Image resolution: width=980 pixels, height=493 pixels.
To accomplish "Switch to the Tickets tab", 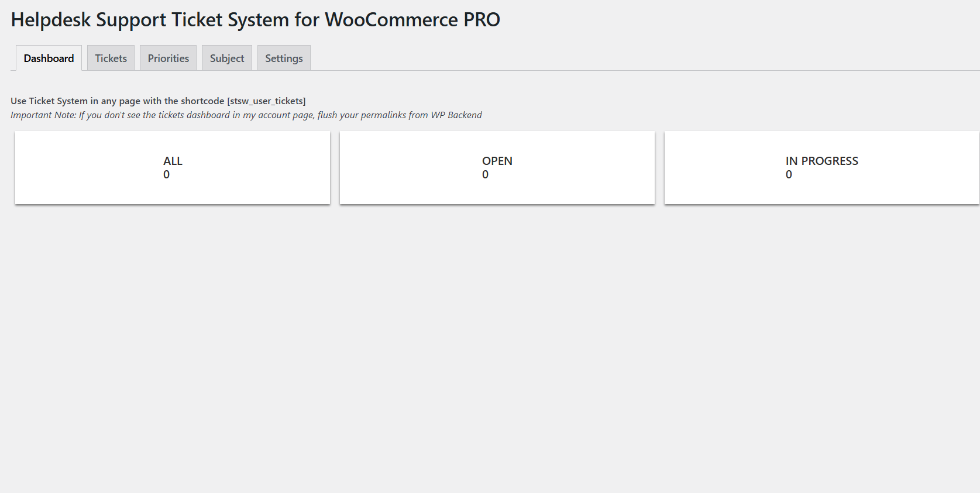I will [x=110, y=58].
